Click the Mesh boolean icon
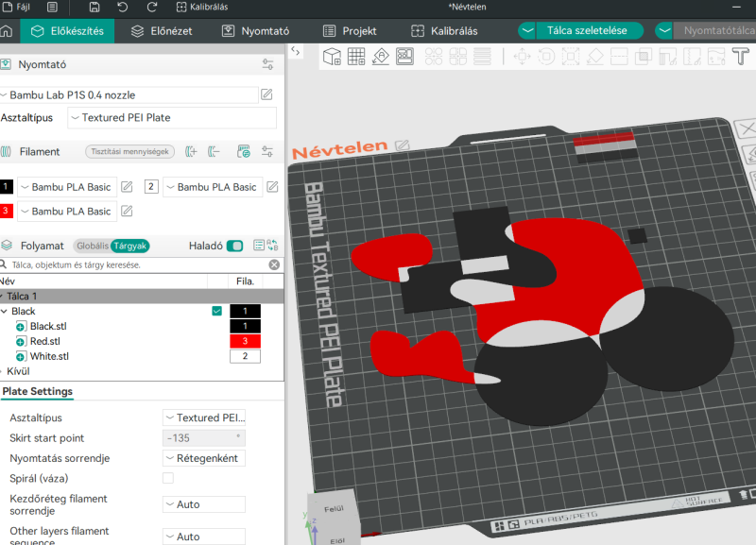 (x=644, y=57)
